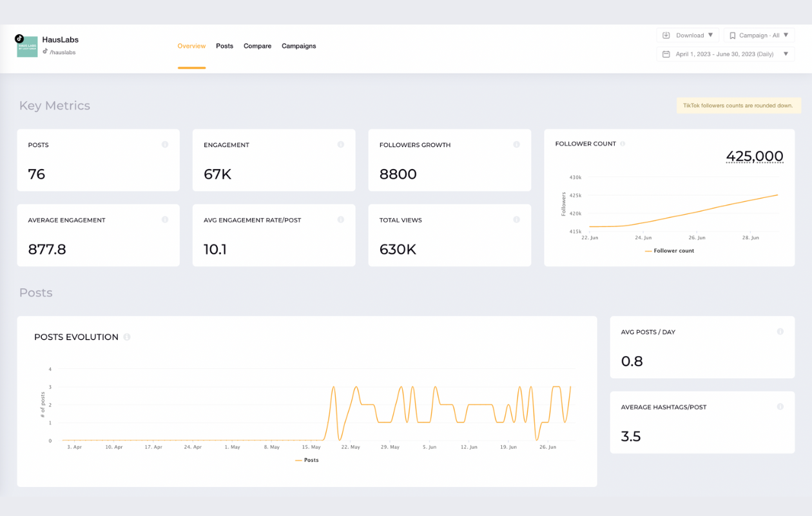
Task: Click the download icon in Download button
Action: [668, 35]
